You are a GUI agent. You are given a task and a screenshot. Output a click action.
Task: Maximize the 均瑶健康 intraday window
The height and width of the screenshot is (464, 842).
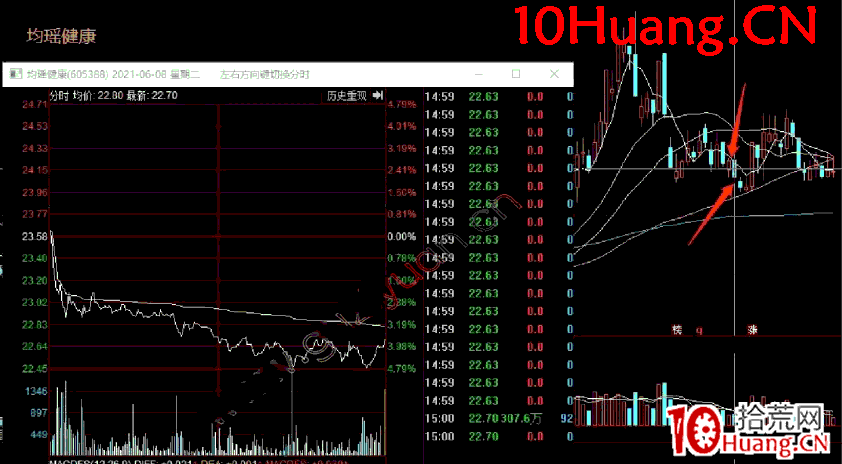[516, 74]
